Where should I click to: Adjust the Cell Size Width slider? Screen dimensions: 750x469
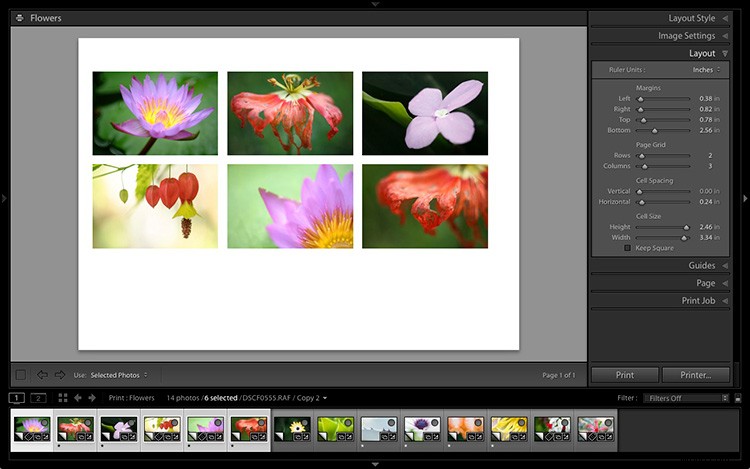[684, 238]
